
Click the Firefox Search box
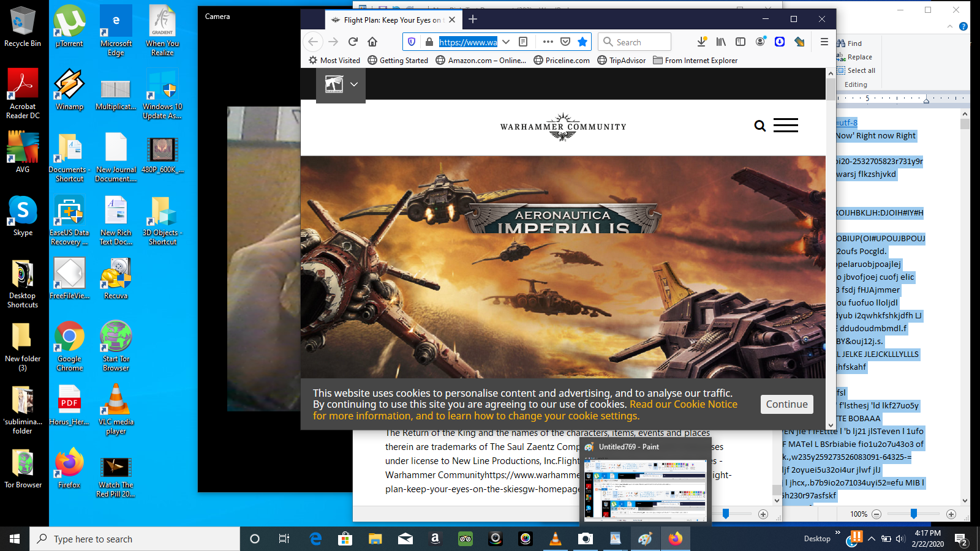pyautogui.click(x=635, y=42)
